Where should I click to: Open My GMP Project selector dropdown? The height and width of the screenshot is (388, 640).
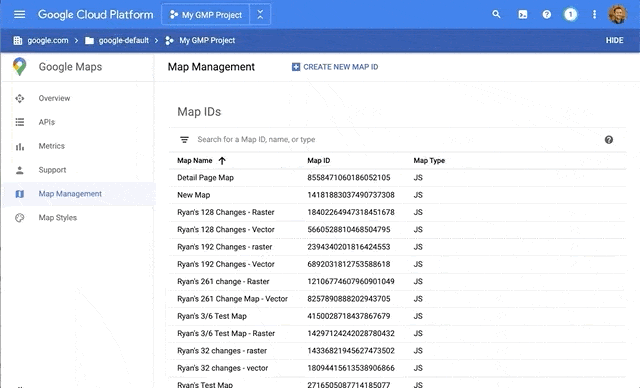tap(206, 15)
